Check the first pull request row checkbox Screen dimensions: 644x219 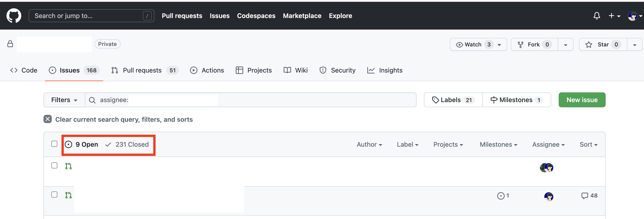point(54,165)
